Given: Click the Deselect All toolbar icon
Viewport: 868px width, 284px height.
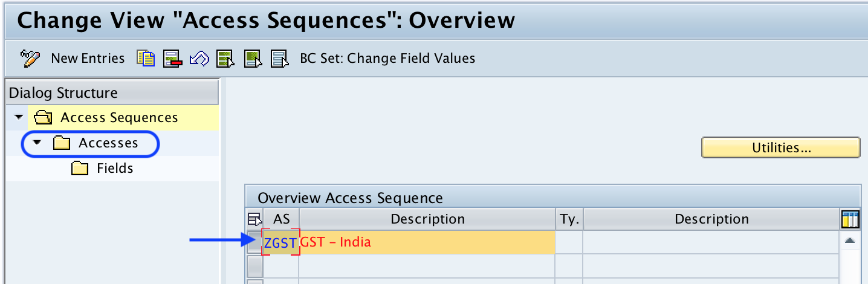Looking at the screenshot, I should click(279, 59).
